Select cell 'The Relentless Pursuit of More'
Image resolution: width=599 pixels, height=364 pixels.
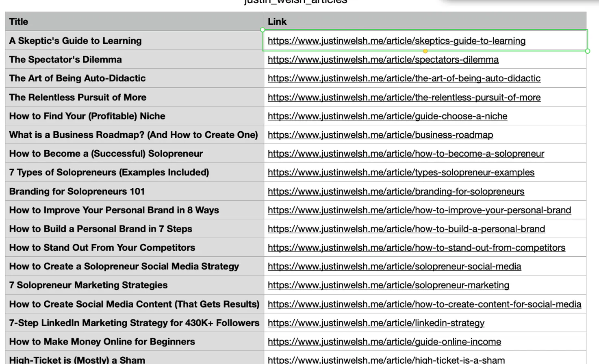coord(135,97)
